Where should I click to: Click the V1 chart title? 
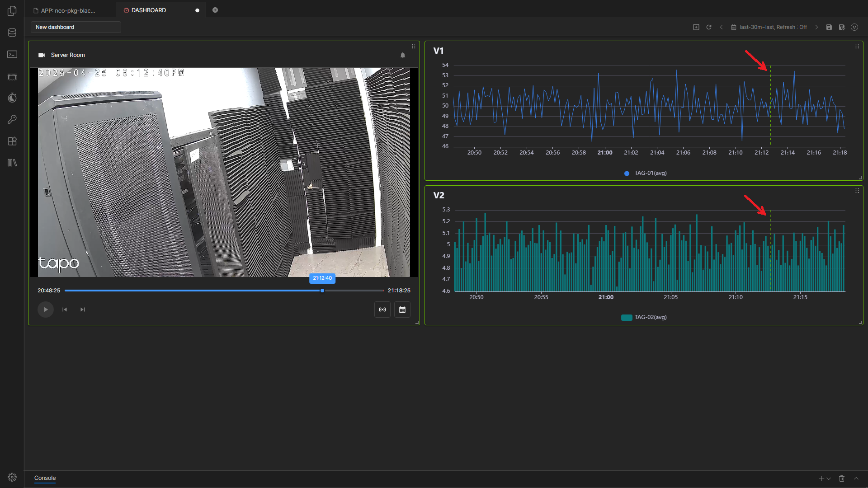(439, 51)
